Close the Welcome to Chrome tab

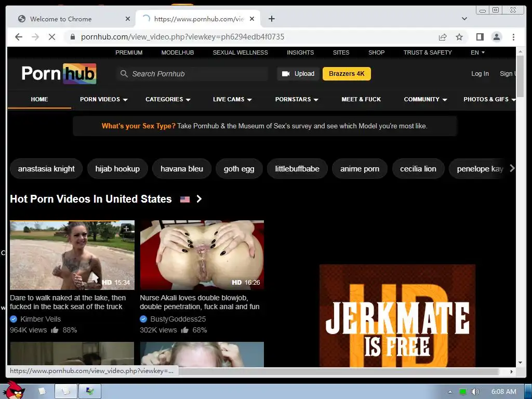[x=128, y=19]
